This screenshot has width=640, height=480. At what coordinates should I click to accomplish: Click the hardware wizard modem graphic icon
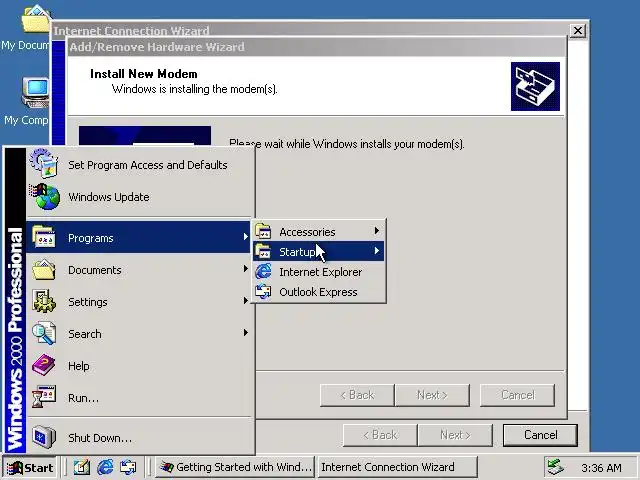pyautogui.click(x=535, y=86)
